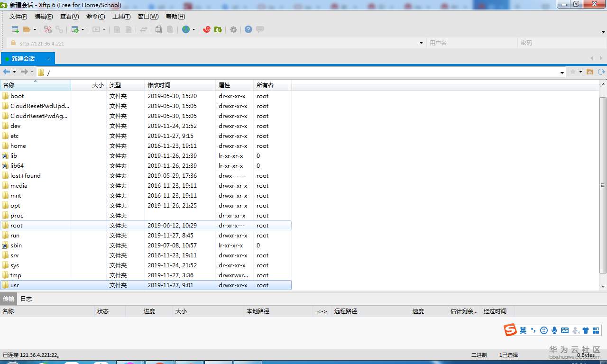
Task: Click the file list vertical scrollbar
Action: click(603, 185)
